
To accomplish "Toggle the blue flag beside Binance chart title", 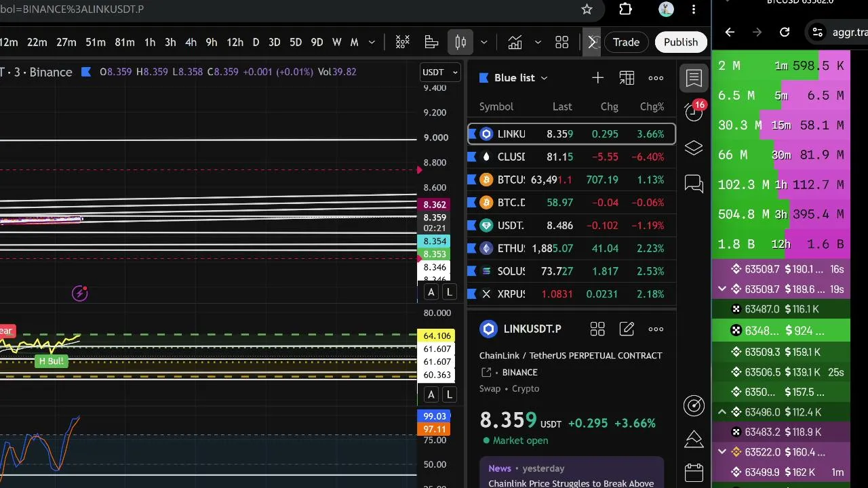I will click(86, 72).
